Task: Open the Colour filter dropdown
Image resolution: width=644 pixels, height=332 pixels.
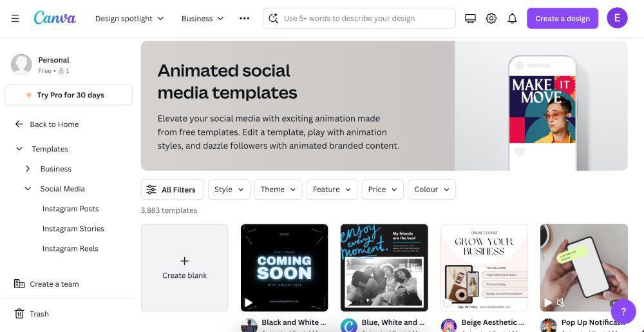Action: point(431,190)
